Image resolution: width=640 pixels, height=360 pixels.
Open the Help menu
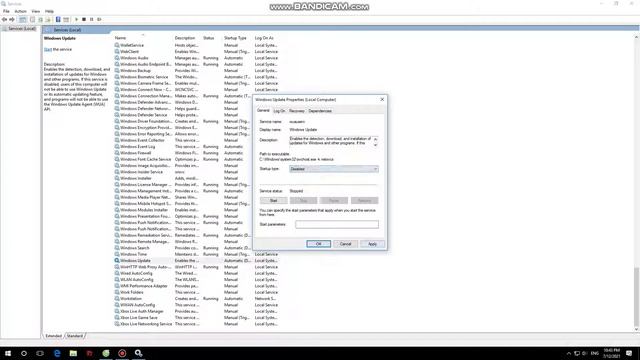tap(49, 11)
